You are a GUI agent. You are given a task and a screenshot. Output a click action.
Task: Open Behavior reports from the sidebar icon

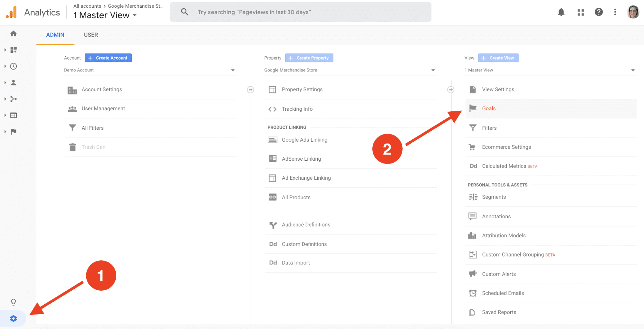[13, 115]
